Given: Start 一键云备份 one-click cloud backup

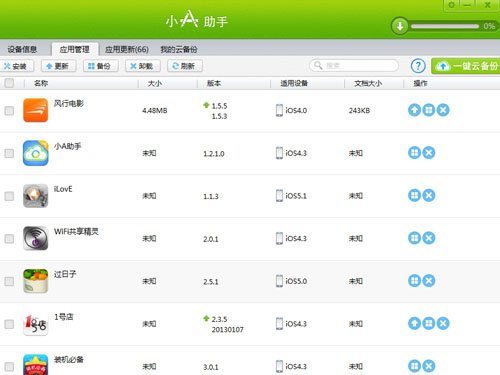Looking at the screenshot, I should 466,66.
